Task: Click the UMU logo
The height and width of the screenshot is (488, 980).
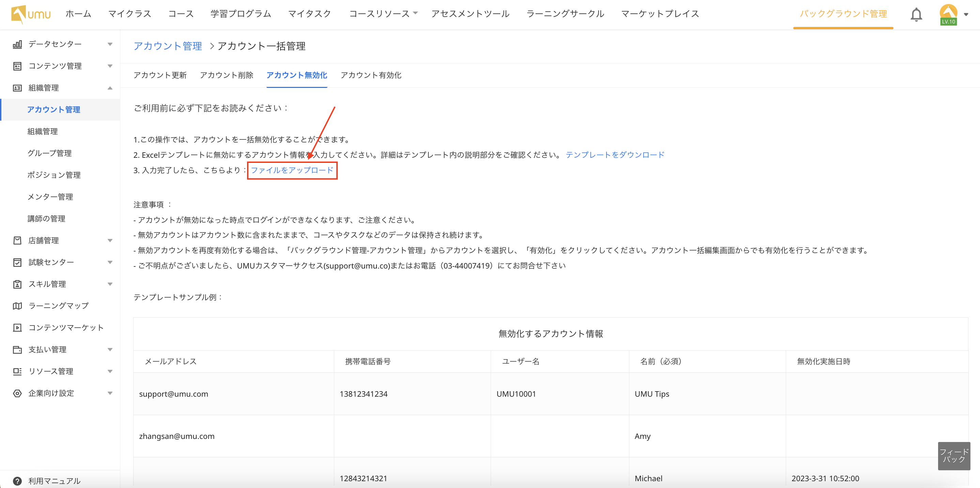Action: click(31, 14)
